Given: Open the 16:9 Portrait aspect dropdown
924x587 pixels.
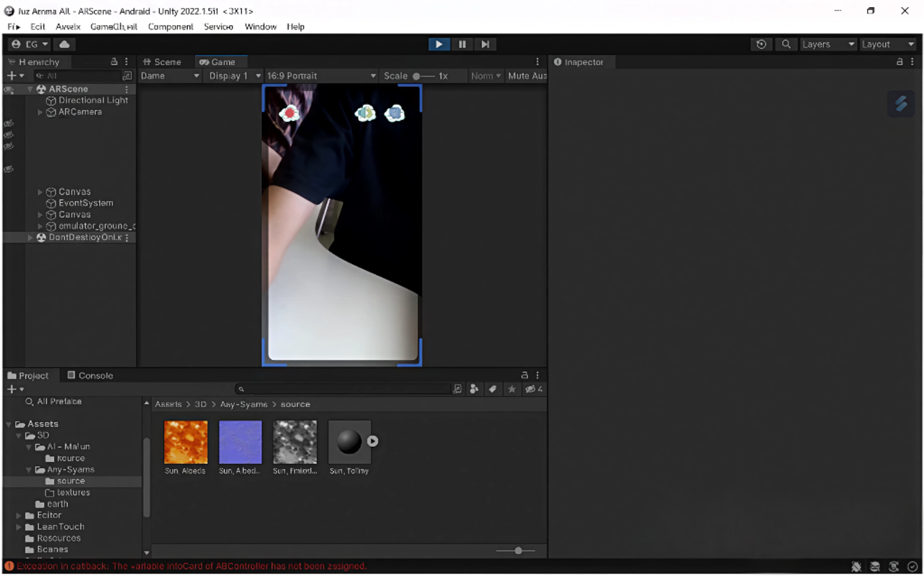Looking at the screenshot, I should tap(321, 76).
